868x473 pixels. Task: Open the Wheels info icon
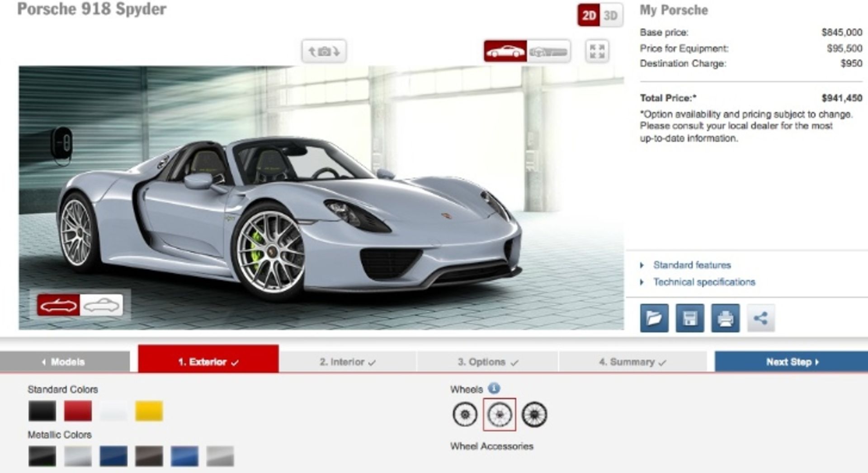[494, 389]
